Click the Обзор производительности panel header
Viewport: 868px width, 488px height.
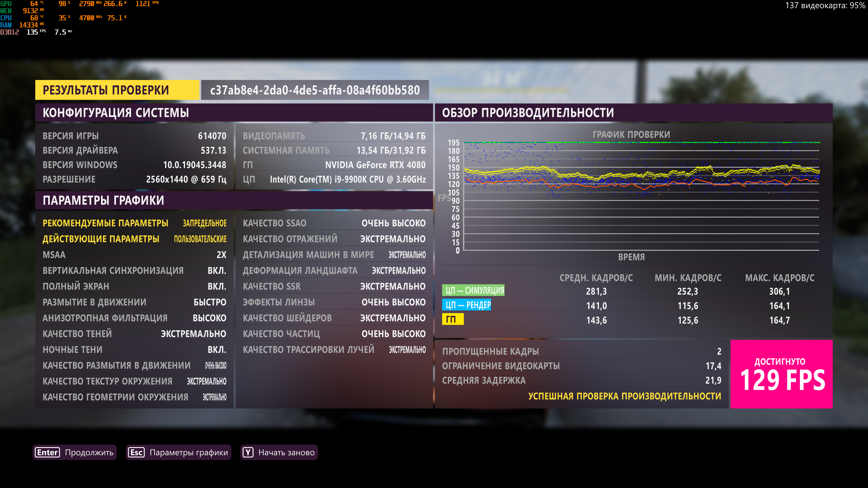pyautogui.click(x=633, y=113)
